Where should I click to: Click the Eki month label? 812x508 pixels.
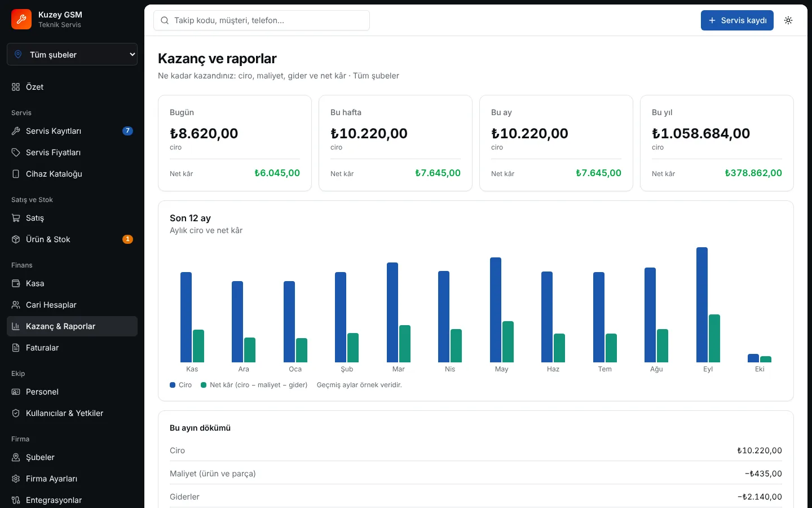coord(760,369)
